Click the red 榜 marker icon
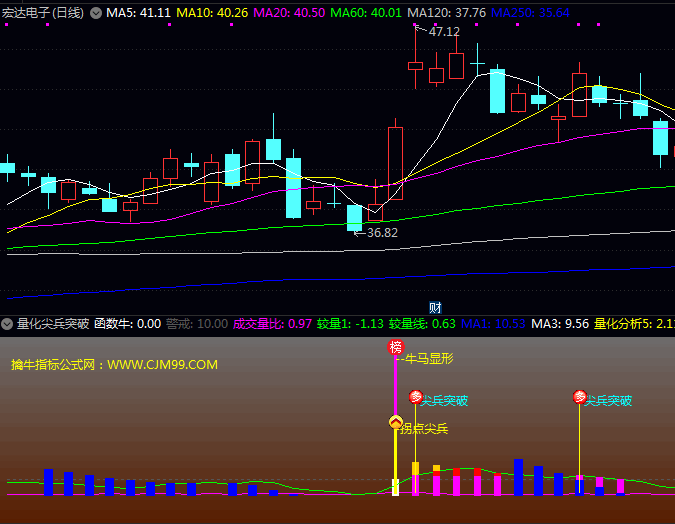Screen dimensions: 675x524 point(396,348)
